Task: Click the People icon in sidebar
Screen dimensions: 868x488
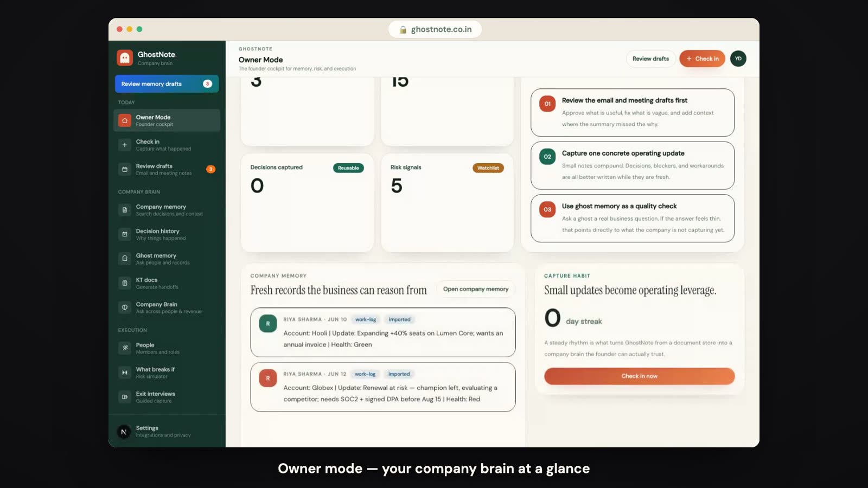Action: coord(125,348)
